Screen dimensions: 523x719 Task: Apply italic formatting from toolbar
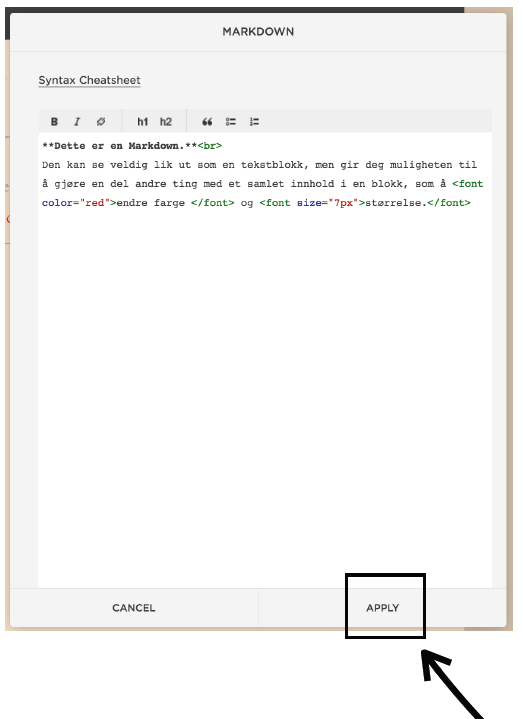[77, 122]
